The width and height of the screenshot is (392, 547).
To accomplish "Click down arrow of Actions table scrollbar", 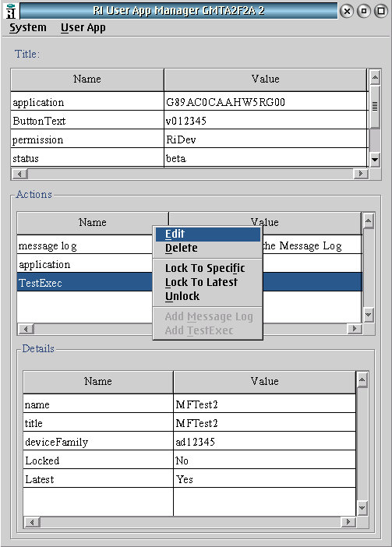I will (369, 315).
